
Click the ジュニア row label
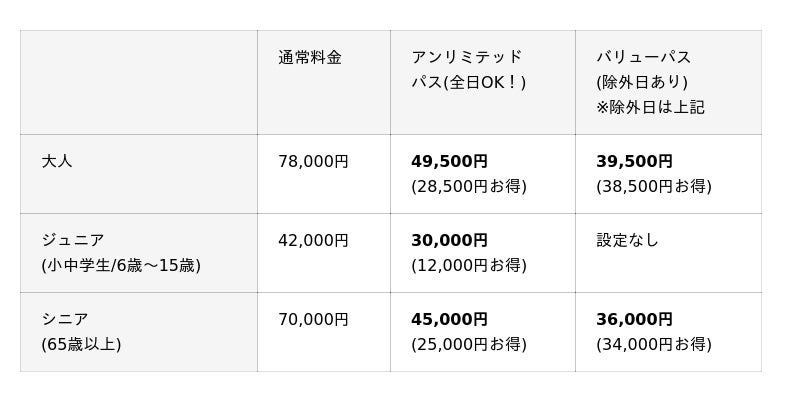pyautogui.click(x=73, y=240)
